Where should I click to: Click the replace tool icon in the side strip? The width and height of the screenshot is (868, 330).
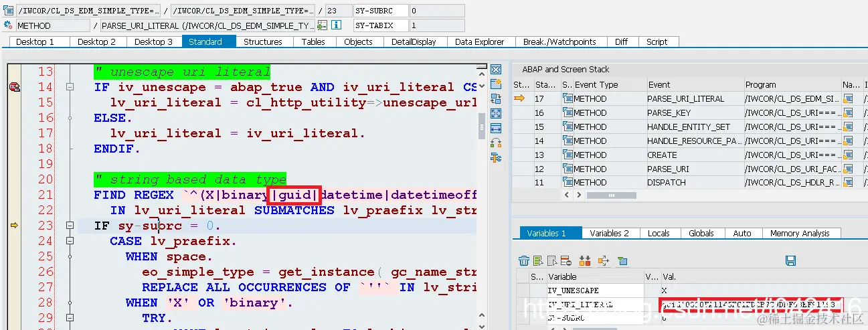[x=496, y=99]
